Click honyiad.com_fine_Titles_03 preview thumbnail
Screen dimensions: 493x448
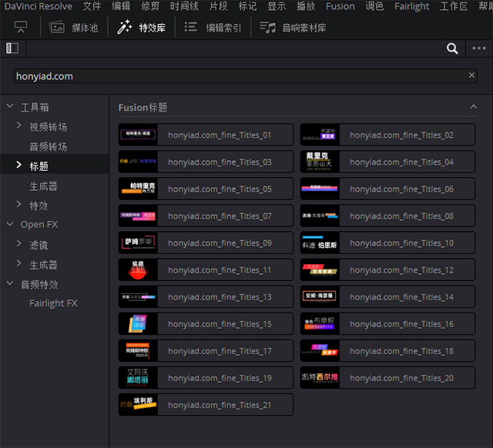click(x=138, y=162)
